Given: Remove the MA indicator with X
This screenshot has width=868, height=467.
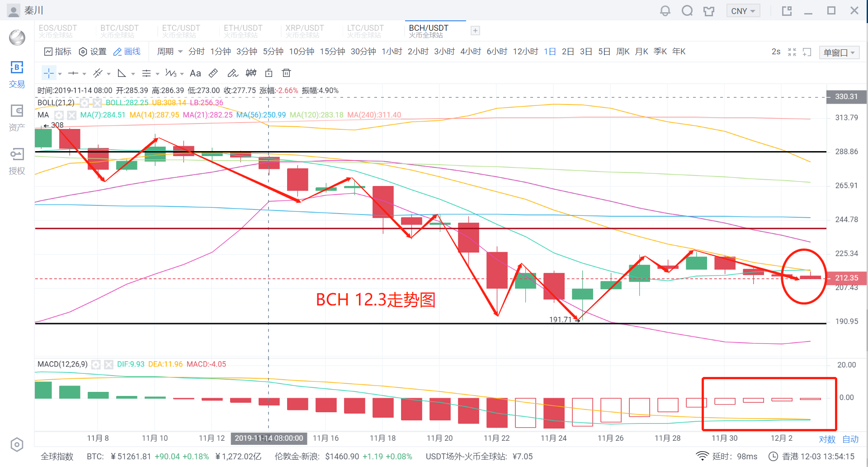Looking at the screenshot, I should (71, 115).
